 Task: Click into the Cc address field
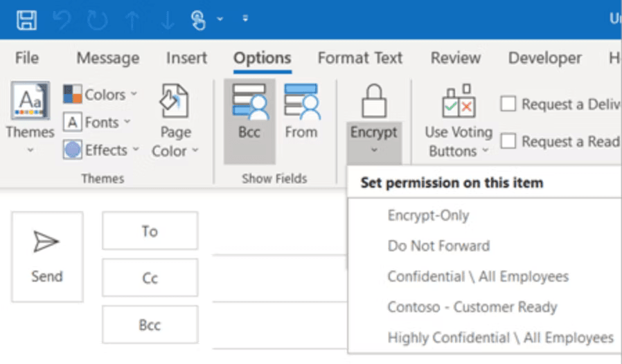point(280,278)
